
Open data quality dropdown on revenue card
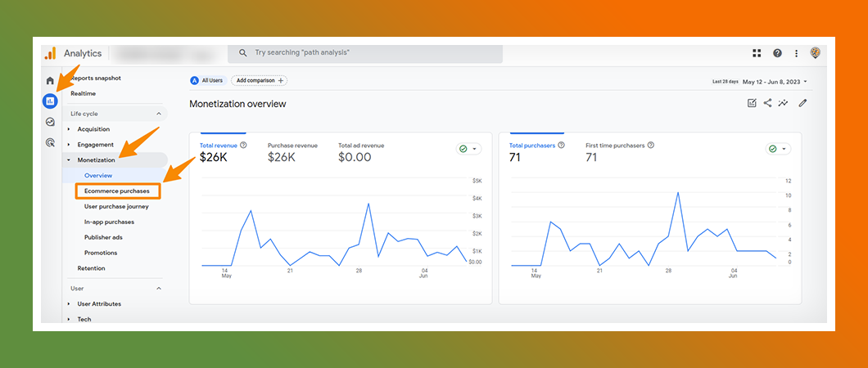coord(469,149)
